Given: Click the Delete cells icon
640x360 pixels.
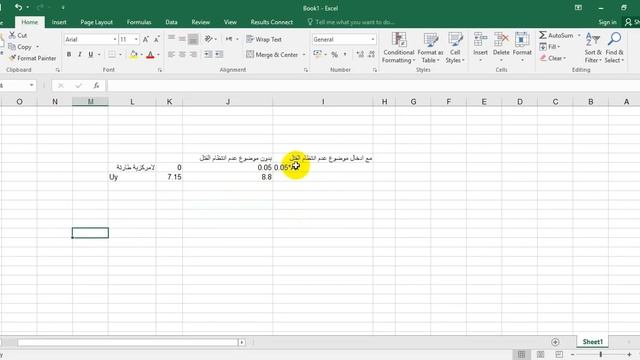Looking at the screenshot, I should [x=501, y=40].
